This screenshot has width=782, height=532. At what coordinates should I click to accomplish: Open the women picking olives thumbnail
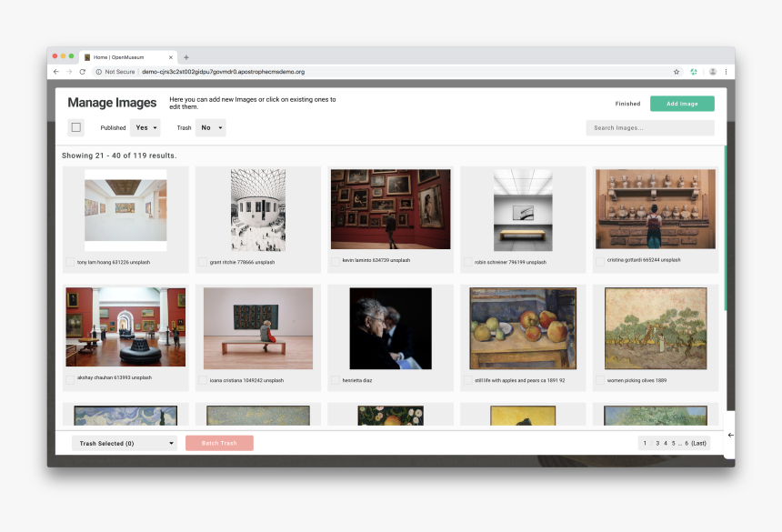pos(656,328)
